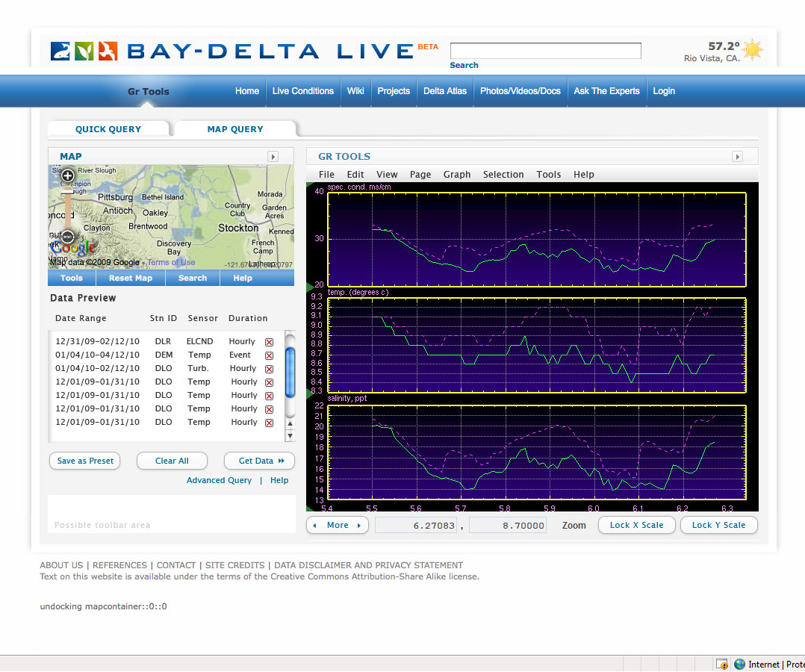
Task: Click the browser status bar security icon
Action: pos(722,665)
